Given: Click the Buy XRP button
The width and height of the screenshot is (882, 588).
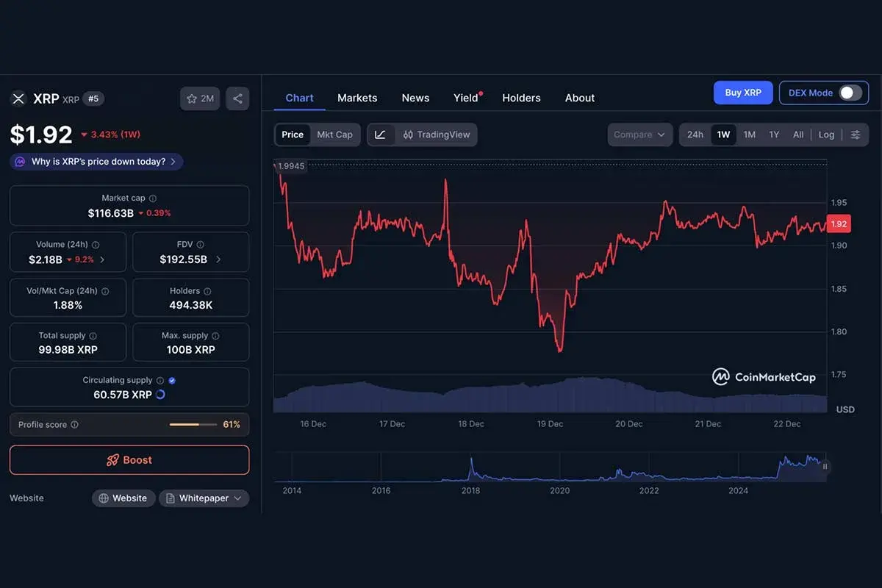Looking at the screenshot, I should point(742,93).
